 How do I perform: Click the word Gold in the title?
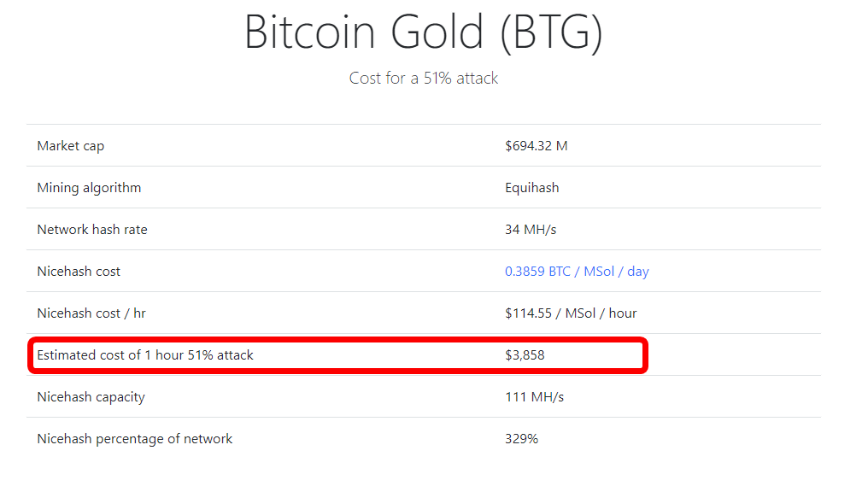pos(437,32)
